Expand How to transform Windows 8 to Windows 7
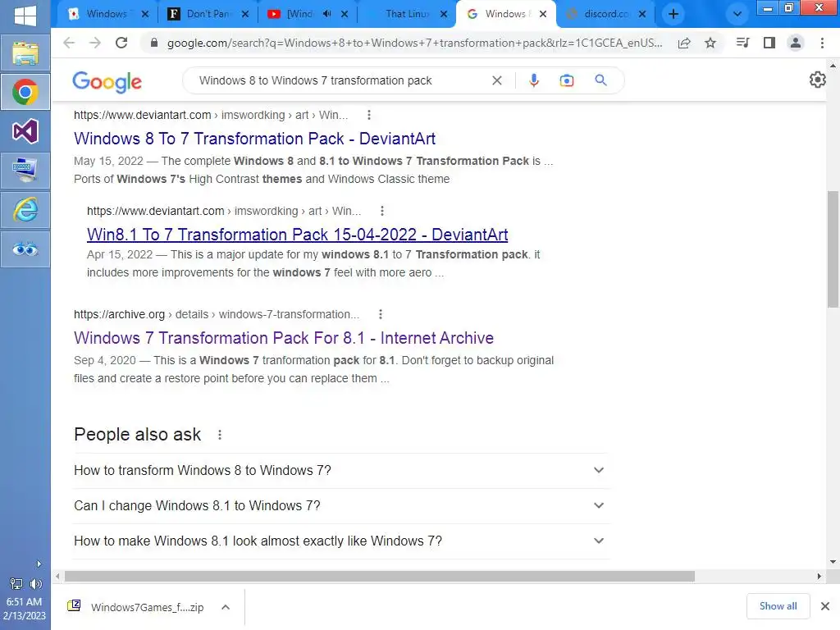Screen dimensions: 840x630 coord(340,470)
